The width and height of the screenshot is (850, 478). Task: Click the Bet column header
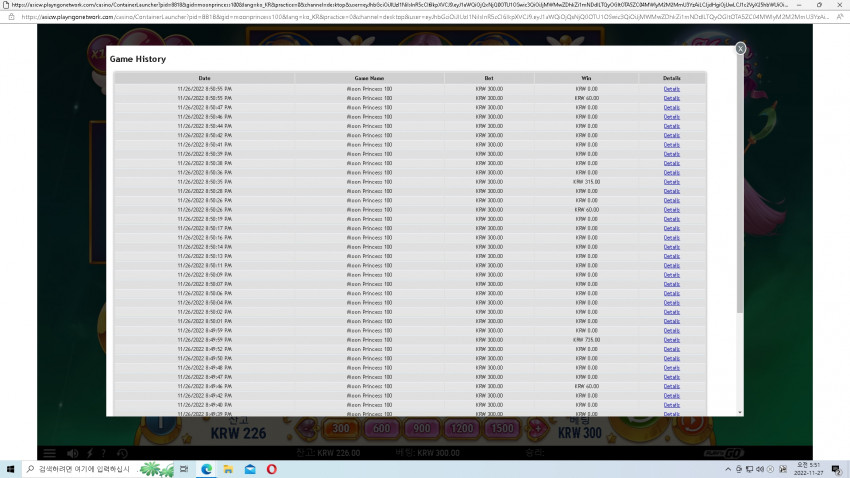coord(489,78)
